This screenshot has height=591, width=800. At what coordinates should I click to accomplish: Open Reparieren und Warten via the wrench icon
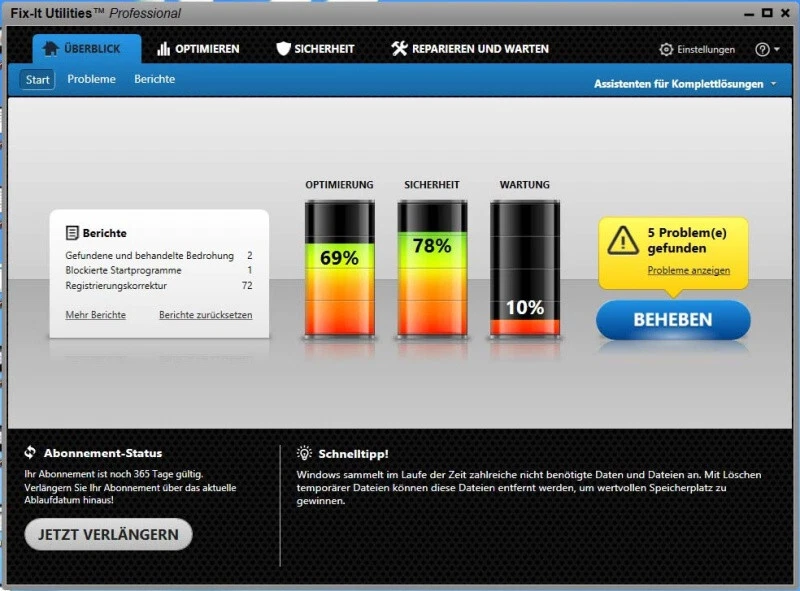tap(398, 47)
